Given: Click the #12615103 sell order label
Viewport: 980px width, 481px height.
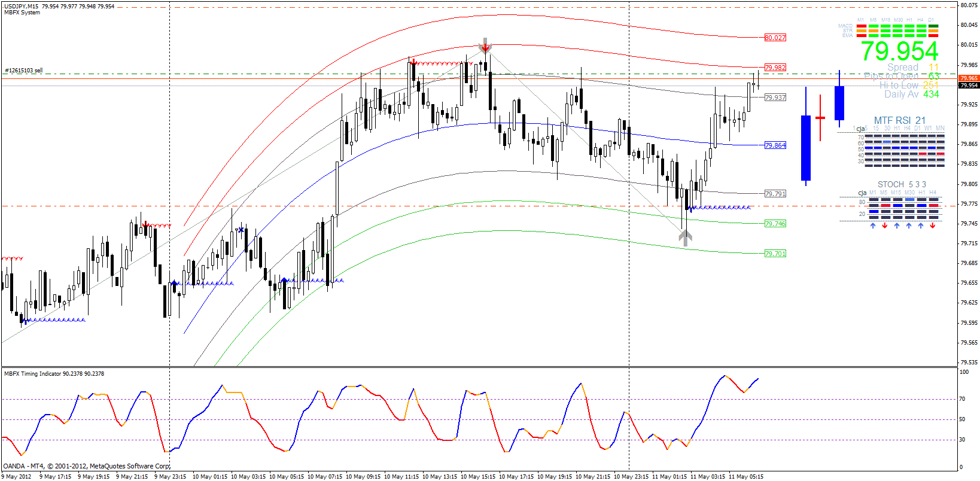Looking at the screenshot, I should tap(24, 71).
